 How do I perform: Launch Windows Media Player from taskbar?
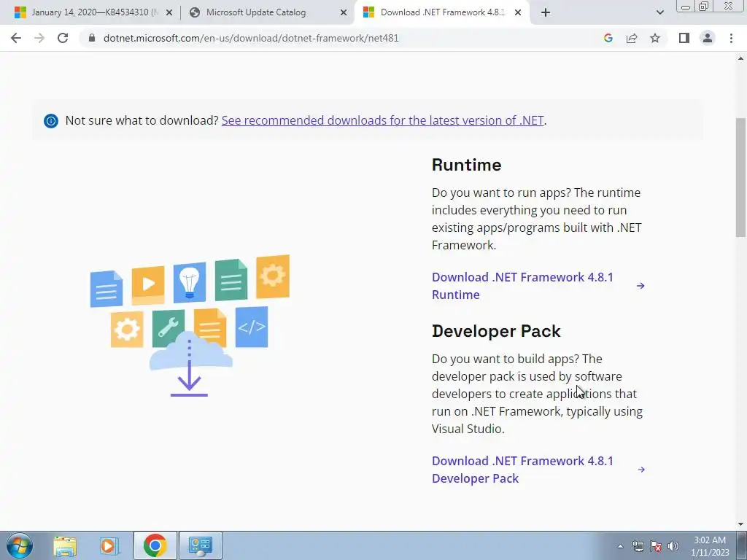(x=109, y=545)
